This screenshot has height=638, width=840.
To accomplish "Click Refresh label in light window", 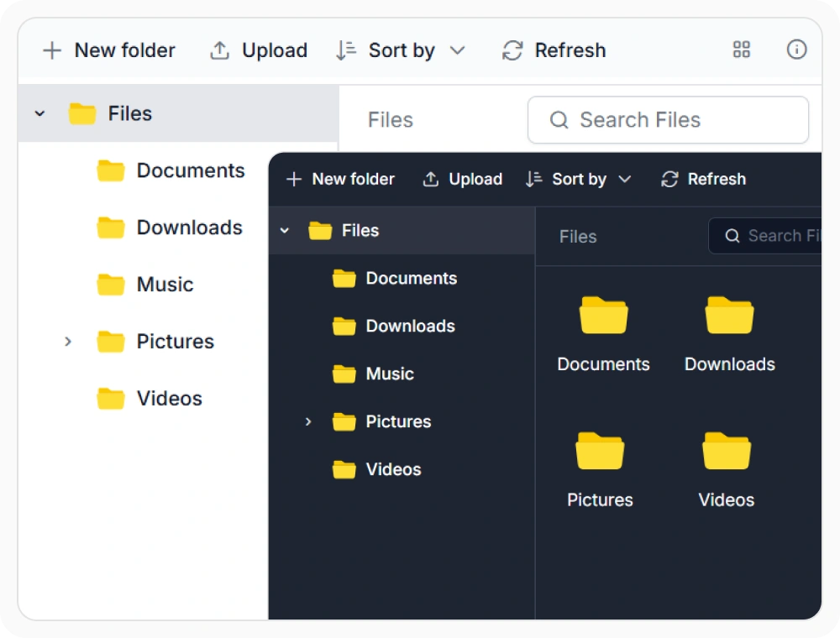I will [570, 50].
